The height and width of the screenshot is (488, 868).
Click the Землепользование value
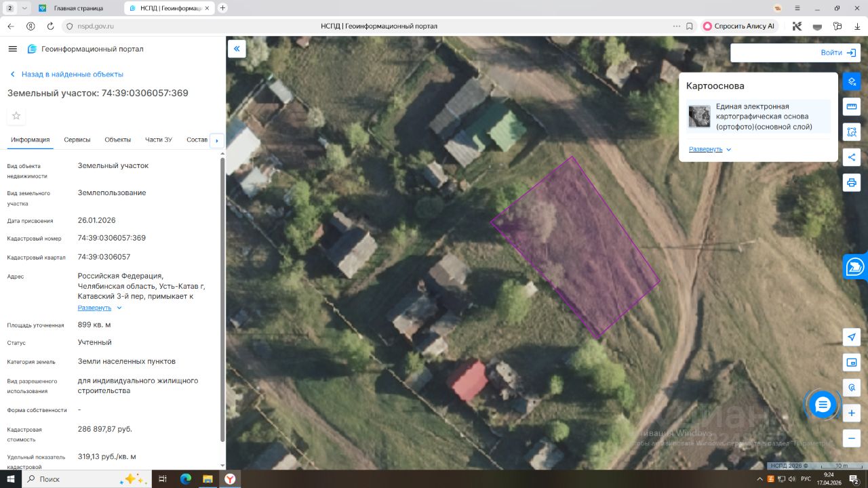pyautogui.click(x=112, y=192)
